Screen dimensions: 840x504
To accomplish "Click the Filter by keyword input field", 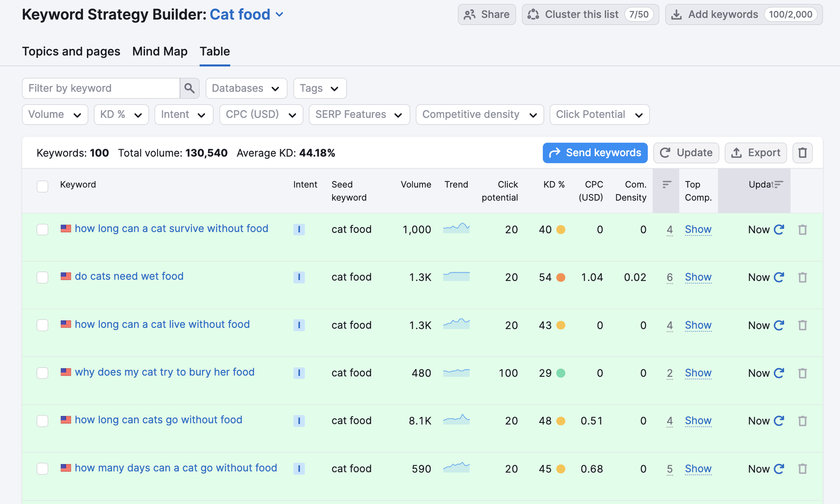I will (x=101, y=88).
